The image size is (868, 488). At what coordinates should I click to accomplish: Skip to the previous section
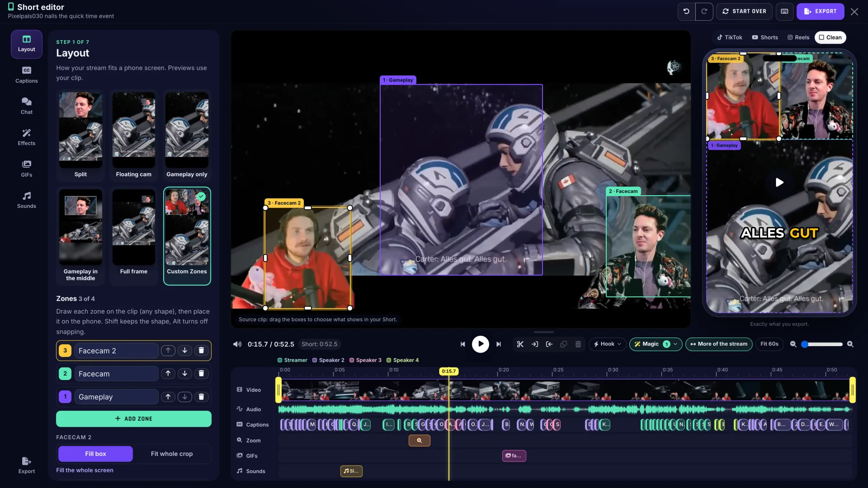click(x=463, y=344)
